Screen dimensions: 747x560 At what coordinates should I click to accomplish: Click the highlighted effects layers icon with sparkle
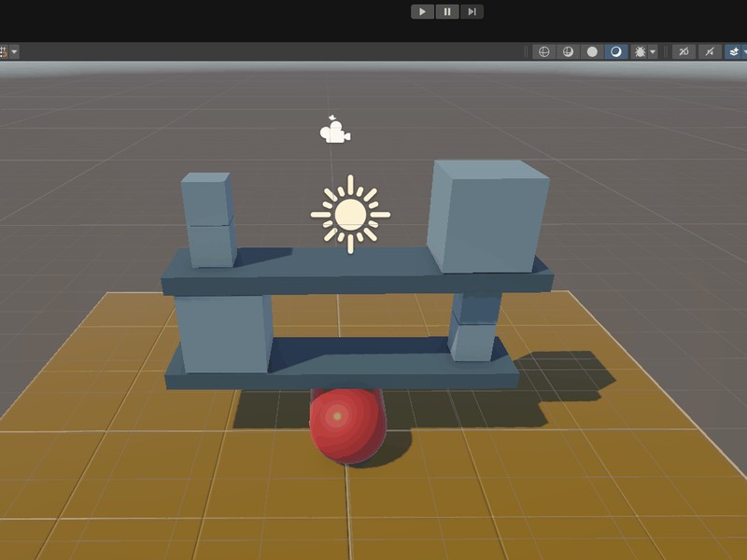pyautogui.click(x=735, y=51)
